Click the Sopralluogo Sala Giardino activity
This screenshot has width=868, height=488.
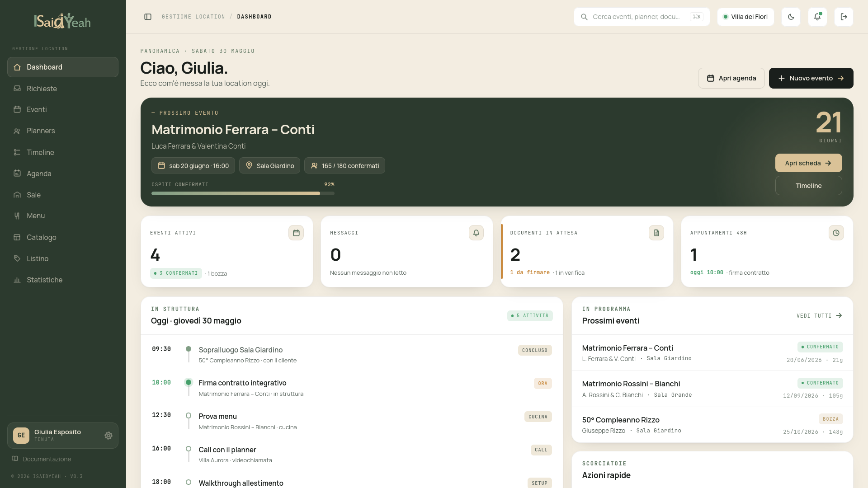[352, 354]
